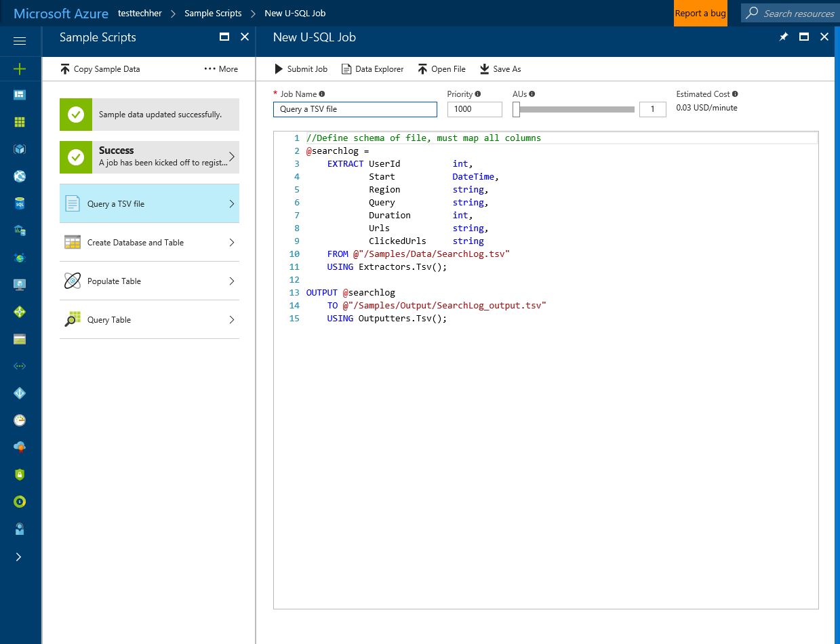Click Copy Sample Data in Sample Scripts
The image size is (840, 644).
[x=100, y=69]
